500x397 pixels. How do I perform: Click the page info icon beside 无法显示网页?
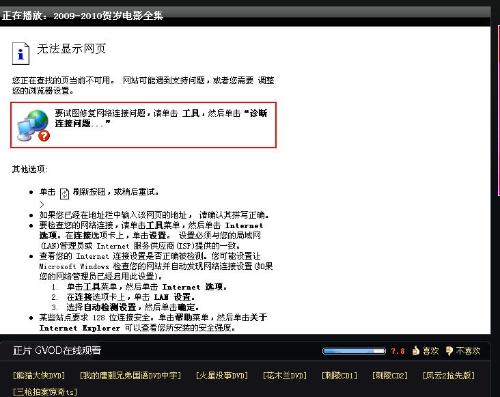(x=21, y=53)
